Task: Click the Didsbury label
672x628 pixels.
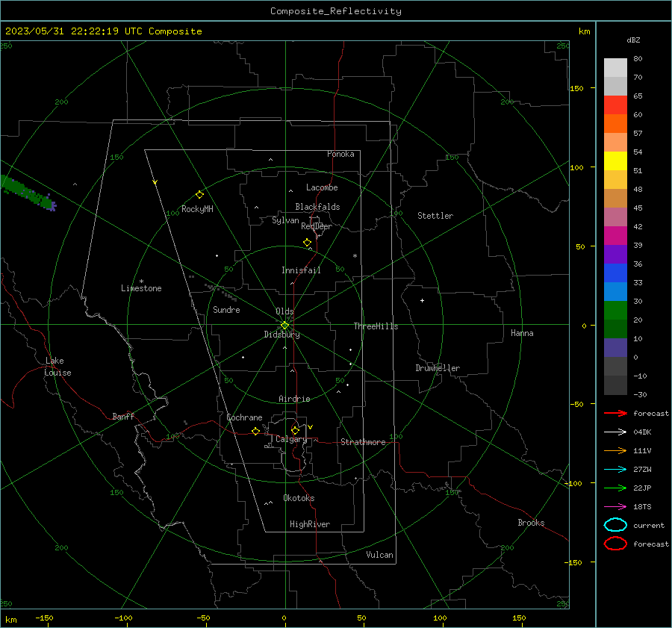Action: point(282,335)
